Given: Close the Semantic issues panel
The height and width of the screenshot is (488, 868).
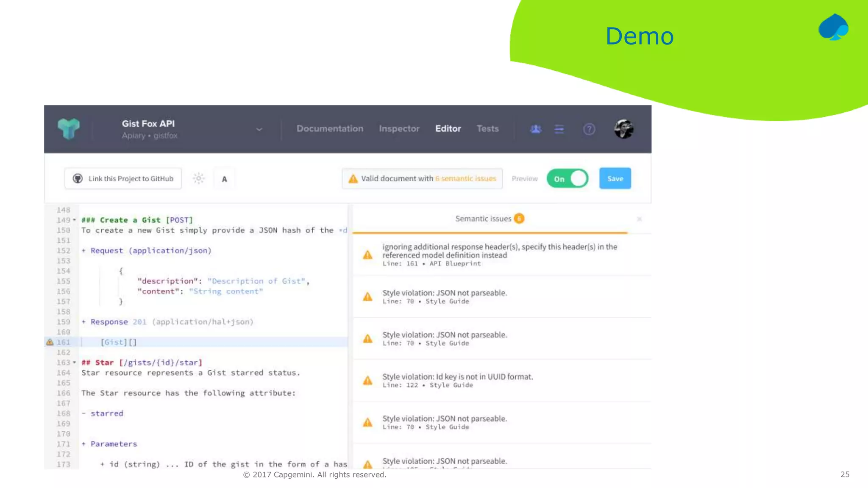Looking at the screenshot, I should tap(639, 219).
